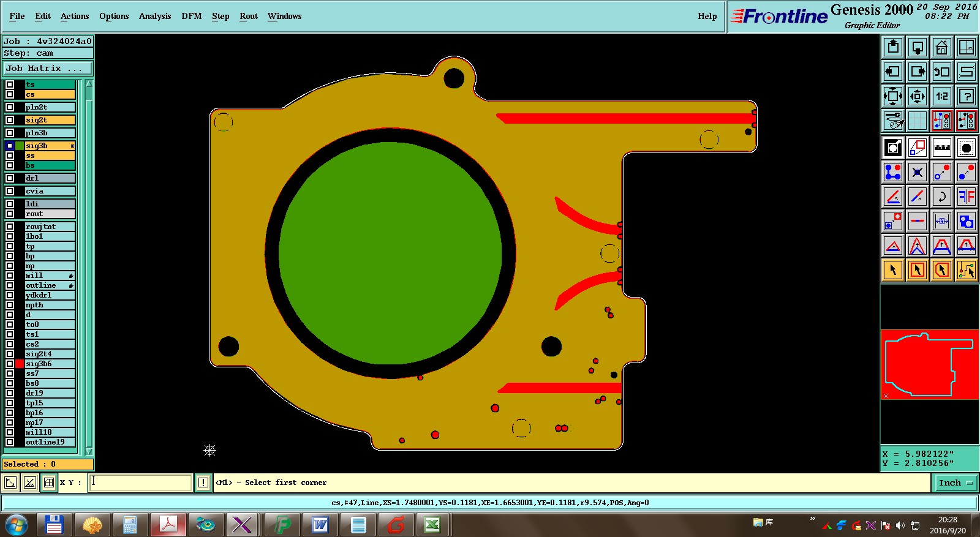The image size is (980, 537).
Task: Toggle the sig3b layer checkbox
Action: [x=10, y=146]
